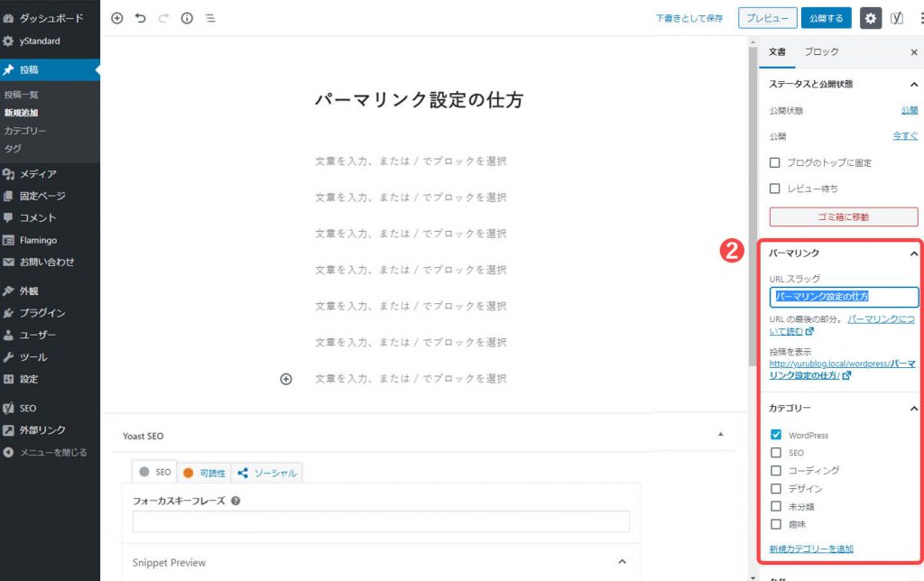Viewport: 924px width, 581px height.
Task: Check the レビュー待ち checkbox
Action: coord(774,189)
